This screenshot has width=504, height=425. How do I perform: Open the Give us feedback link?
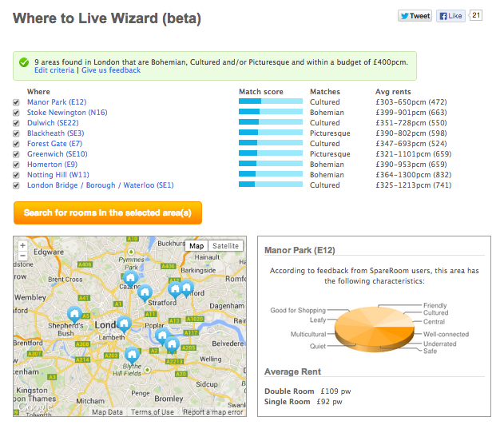click(x=111, y=70)
